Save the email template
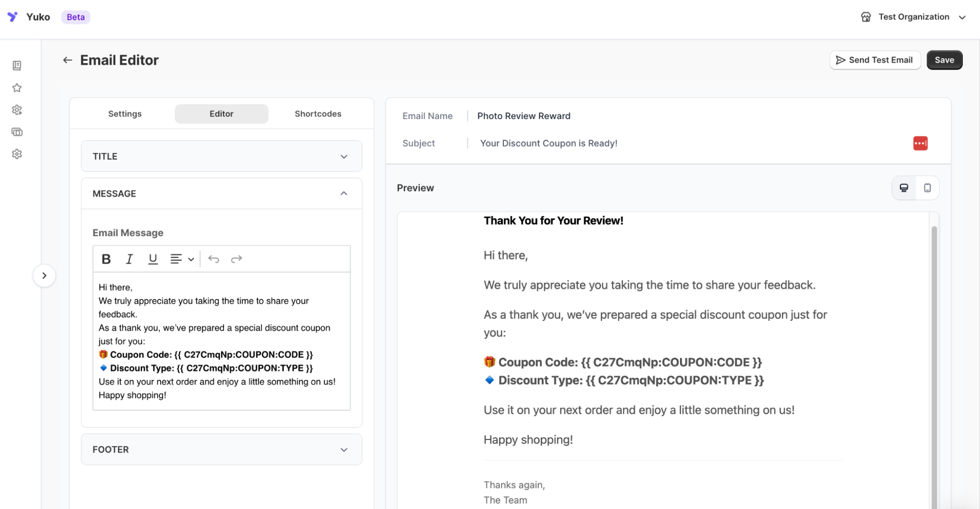Viewport: 980px width, 509px height. [x=944, y=60]
